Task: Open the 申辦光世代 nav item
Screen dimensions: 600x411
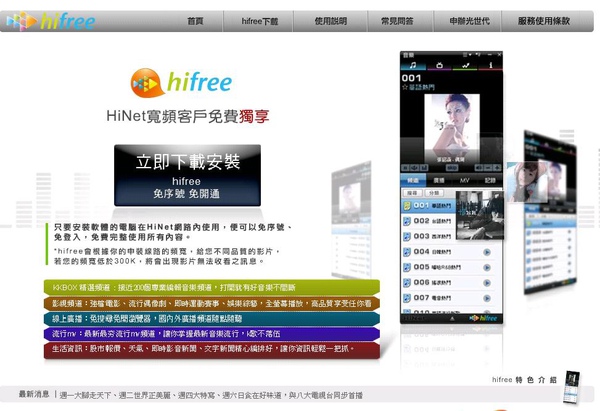Action: (469, 21)
